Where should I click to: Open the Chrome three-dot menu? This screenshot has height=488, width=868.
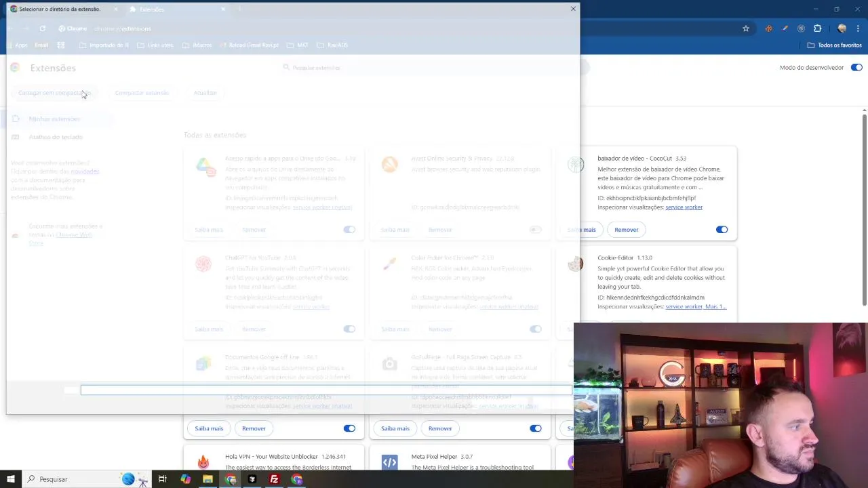coord(859,28)
